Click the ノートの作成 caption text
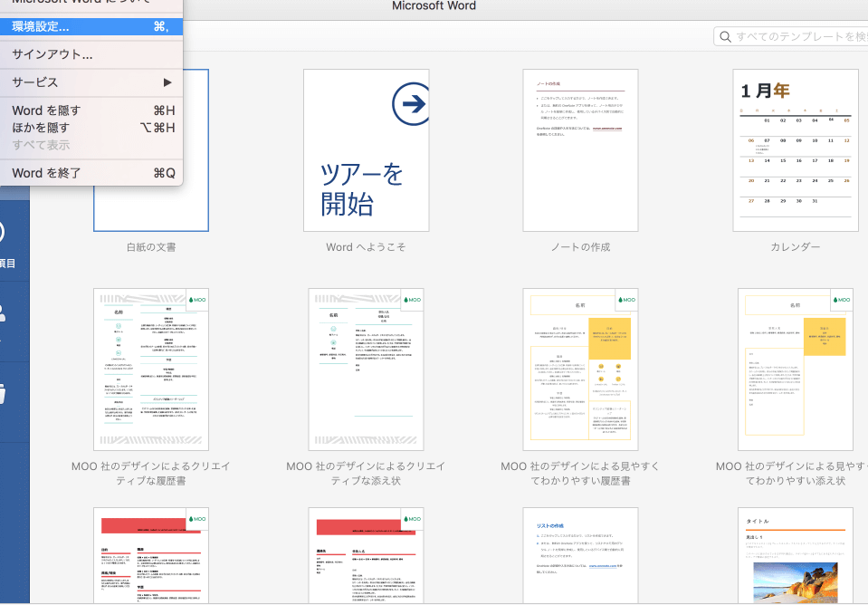The height and width of the screenshot is (605, 868). pos(581,247)
